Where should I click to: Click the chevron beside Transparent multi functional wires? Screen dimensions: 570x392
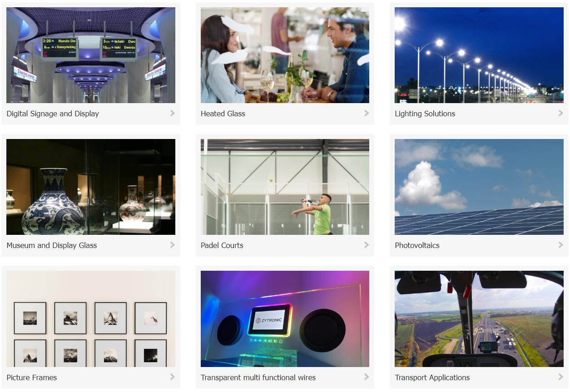(367, 377)
